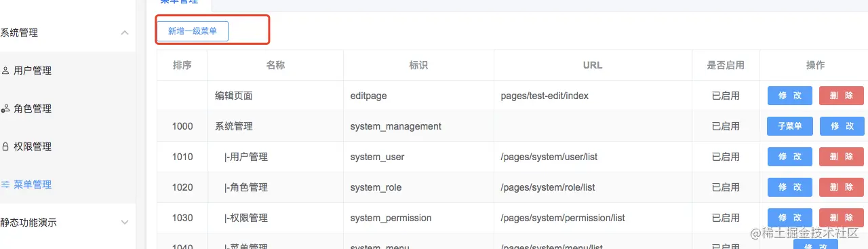Expand the 静态功能演示 sidebar group chevron

click(x=125, y=223)
